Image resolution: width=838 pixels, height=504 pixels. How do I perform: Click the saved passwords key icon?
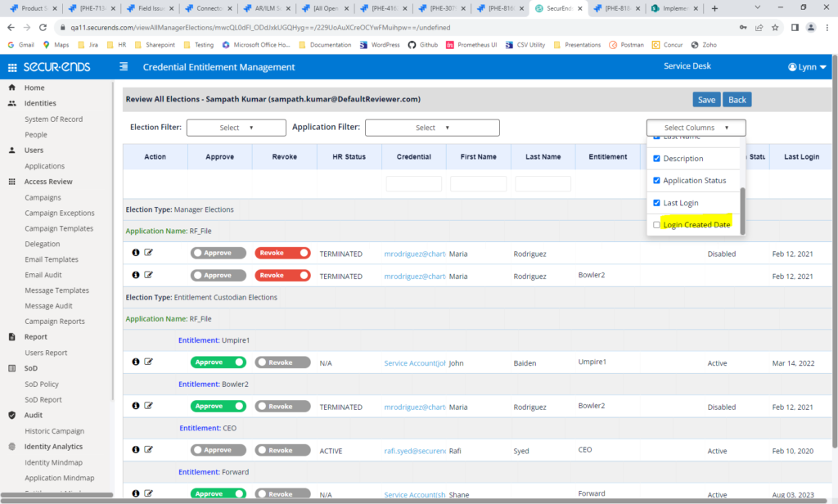pyautogui.click(x=743, y=27)
